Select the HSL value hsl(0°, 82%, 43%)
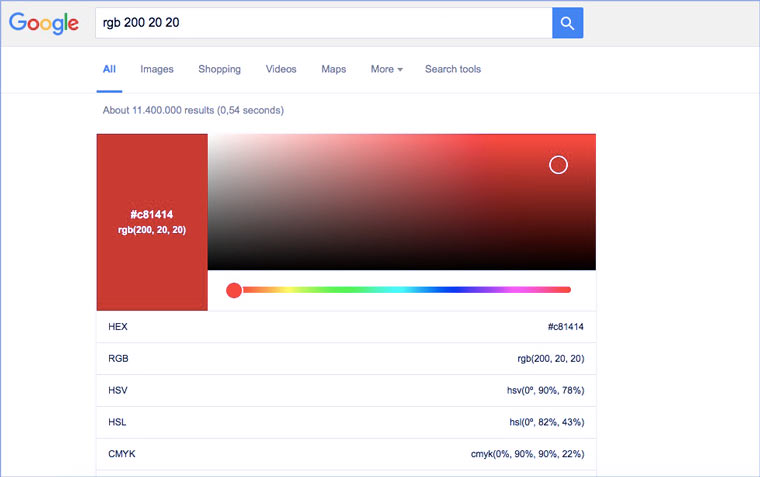This screenshot has width=760, height=477. click(x=547, y=422)
